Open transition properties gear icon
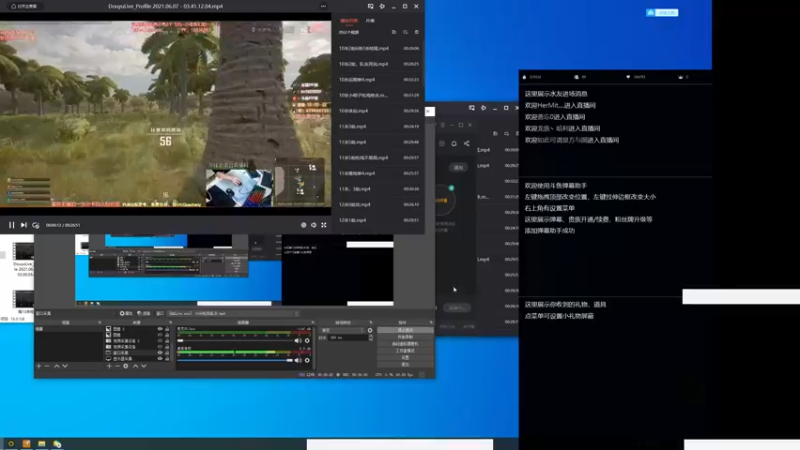 click(370, 331)
